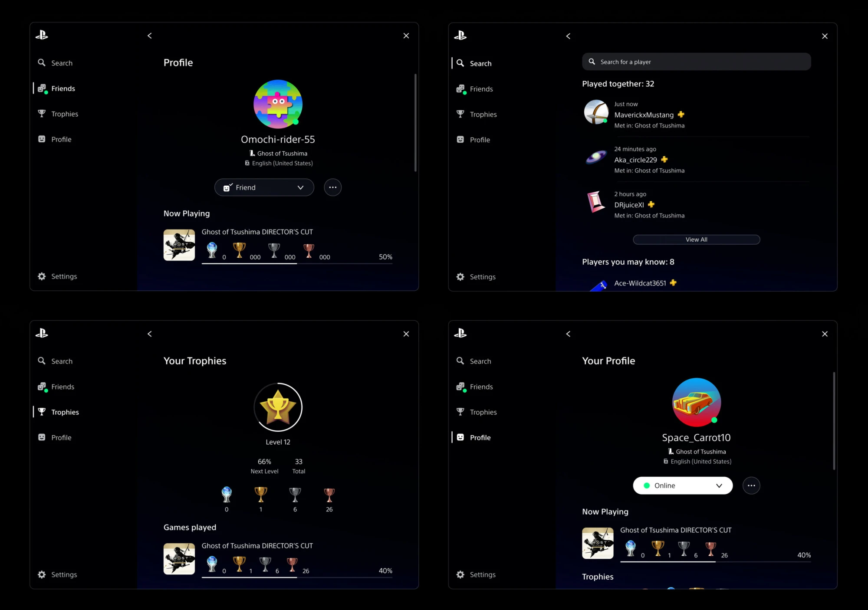The height and width of the screenshot is (610, 868).
Task: Click the PlayStation logo top-left corner
Action: [x=42, y=35]
